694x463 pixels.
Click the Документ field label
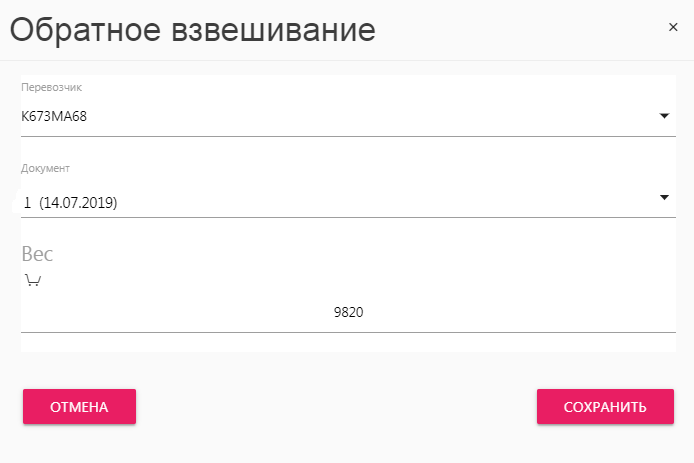coord(45,168)
